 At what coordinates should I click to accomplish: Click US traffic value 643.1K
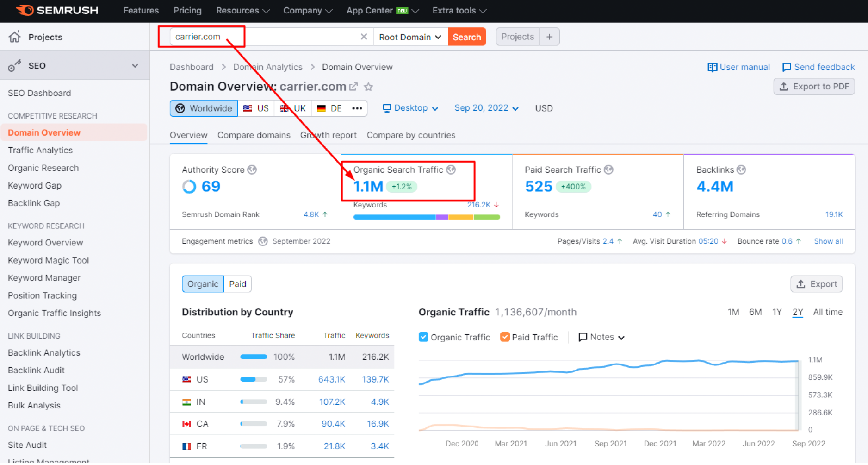332,379
